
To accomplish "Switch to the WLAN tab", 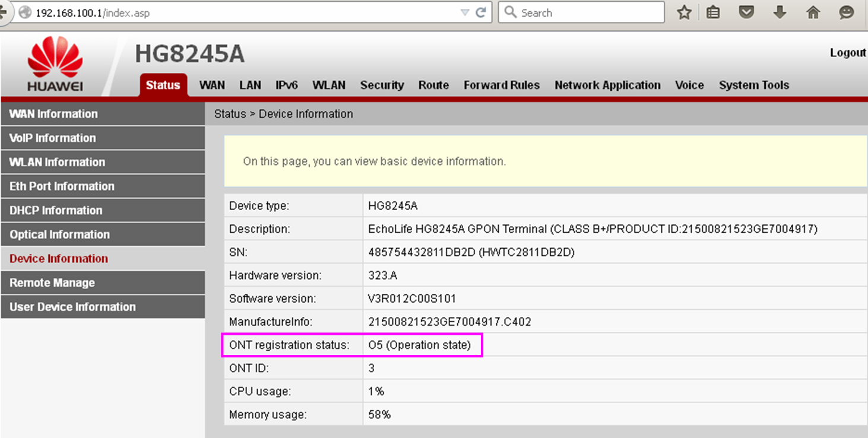I will [x=329, y=85].
